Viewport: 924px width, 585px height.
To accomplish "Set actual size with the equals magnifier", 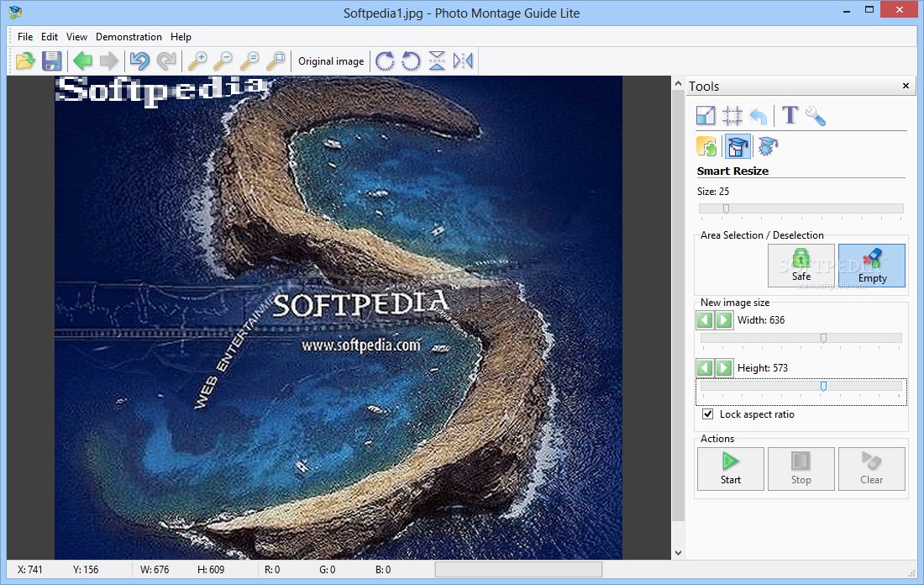I will 249,61.
